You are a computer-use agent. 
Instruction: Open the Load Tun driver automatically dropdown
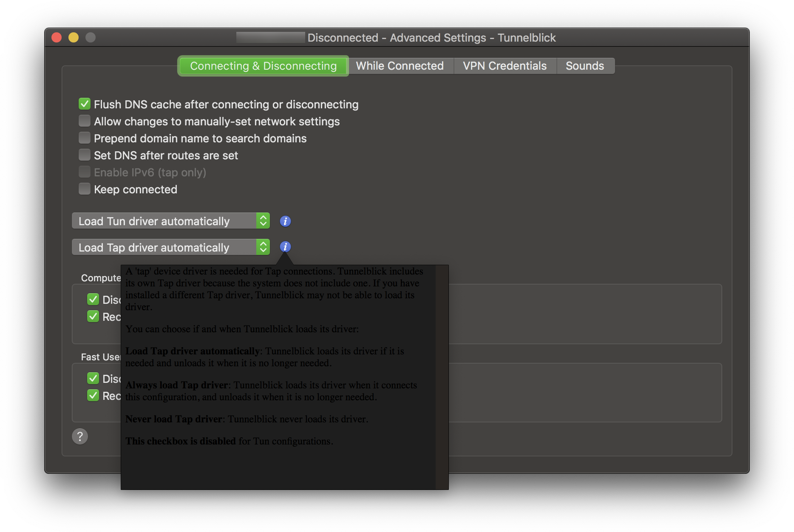[171, 221]
